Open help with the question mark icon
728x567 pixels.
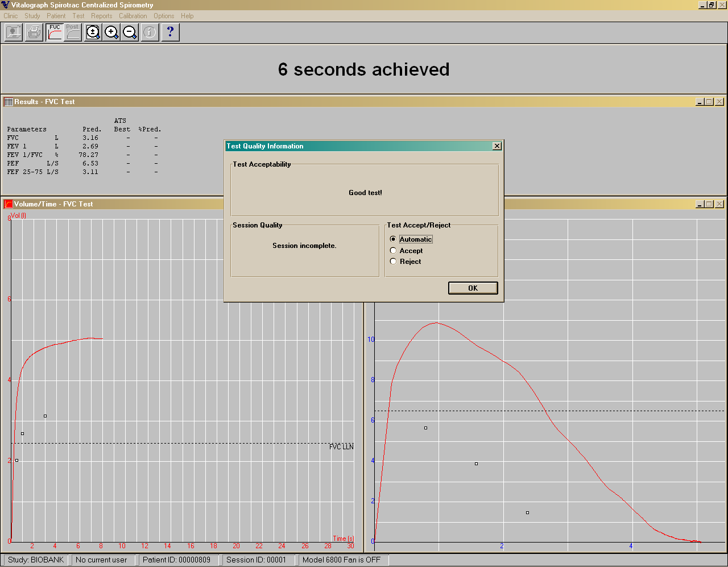170,32
